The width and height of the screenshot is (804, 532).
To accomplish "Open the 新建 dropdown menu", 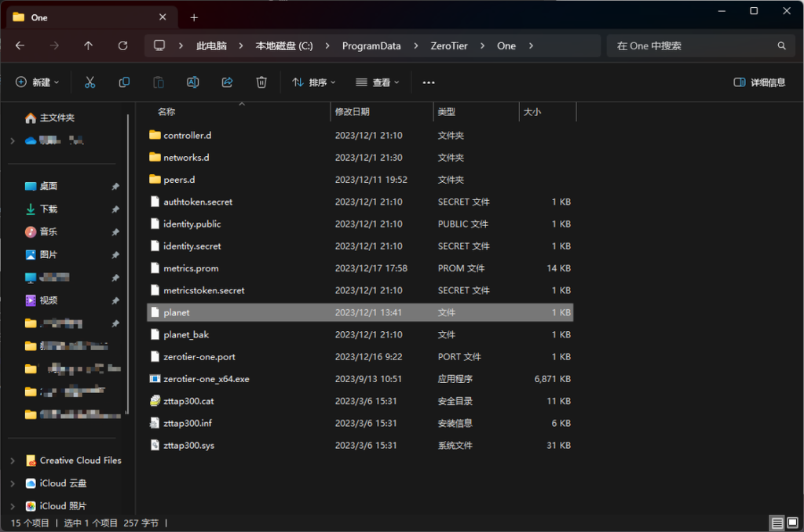I will tap(38, 82).
